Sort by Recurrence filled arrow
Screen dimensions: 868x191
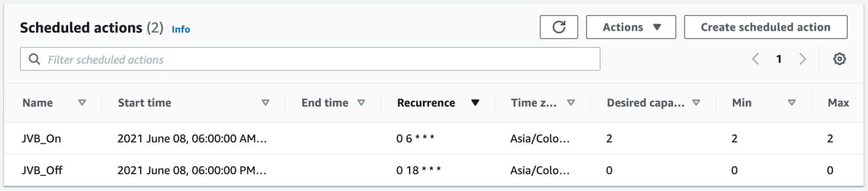tap(475, 103)
